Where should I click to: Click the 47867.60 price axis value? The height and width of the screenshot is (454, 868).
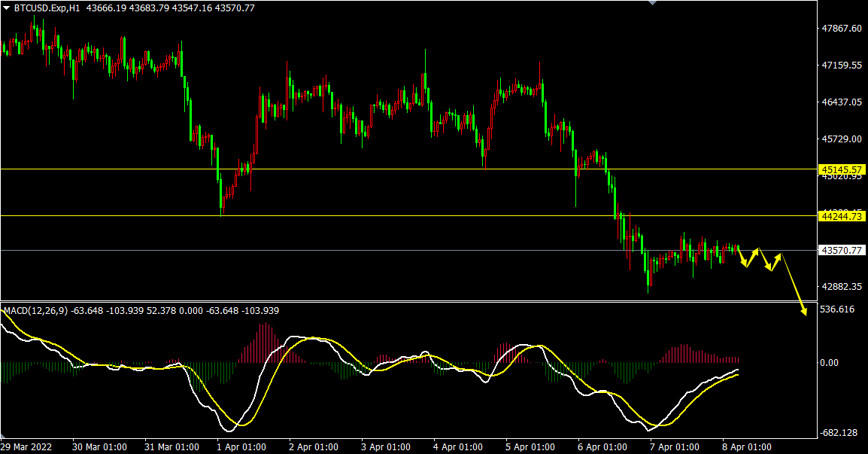tap(842, 29)
